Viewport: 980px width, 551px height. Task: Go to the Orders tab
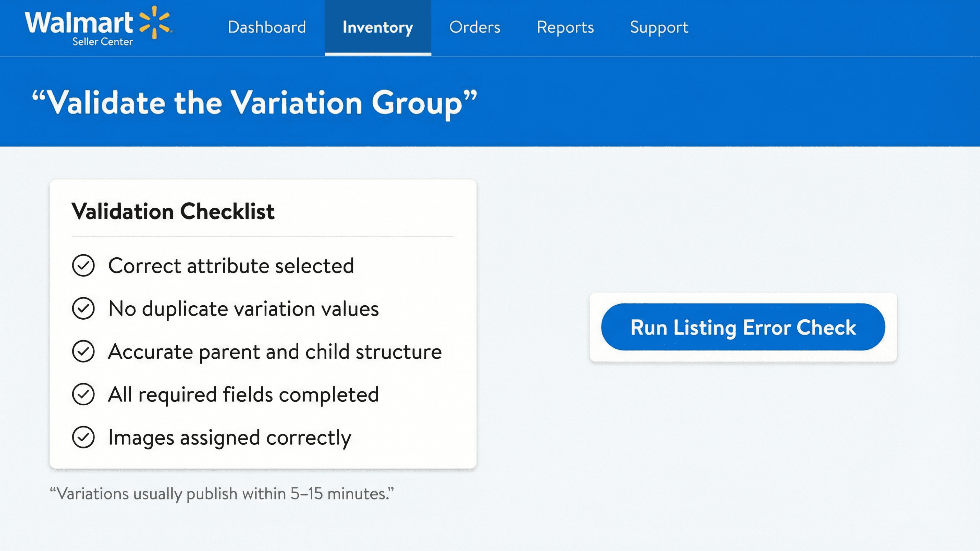click(474, 27)
